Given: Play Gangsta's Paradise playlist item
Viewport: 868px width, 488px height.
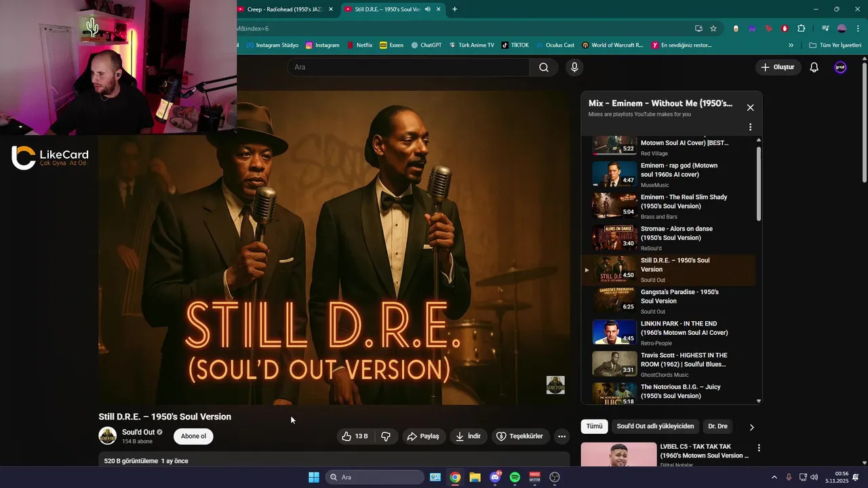Looking at the screenshot, I should click(x=668, y=301).
